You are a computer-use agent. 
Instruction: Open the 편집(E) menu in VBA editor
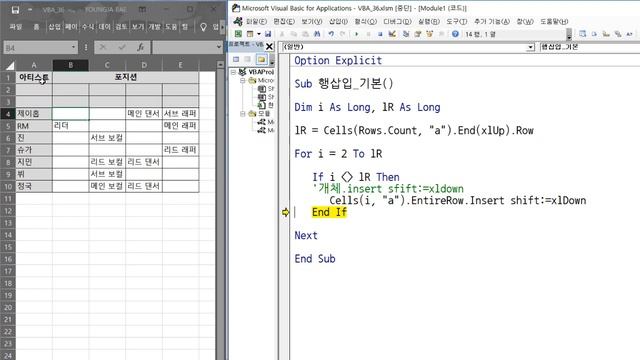click(284, 21)
